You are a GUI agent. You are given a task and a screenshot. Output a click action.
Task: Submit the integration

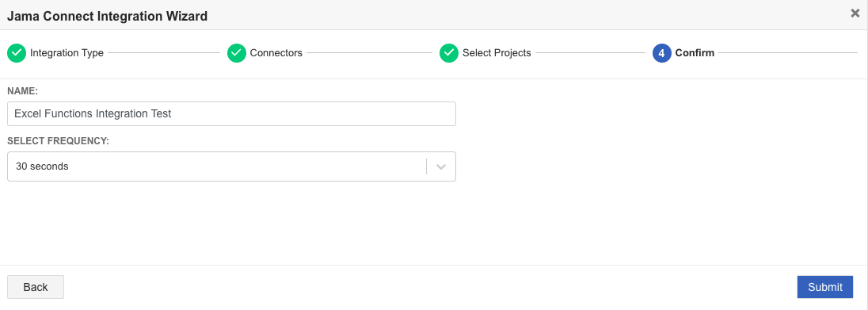(x=824, y=287)
